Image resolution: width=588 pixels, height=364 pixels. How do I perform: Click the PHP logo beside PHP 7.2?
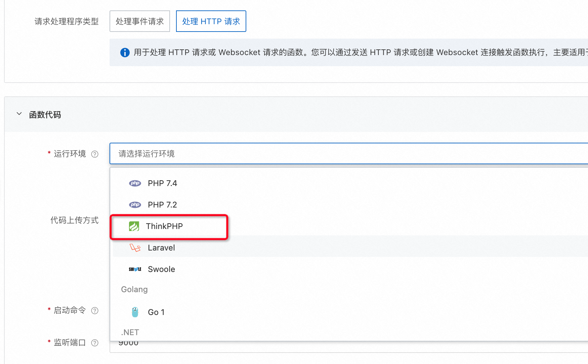(135, 204)
